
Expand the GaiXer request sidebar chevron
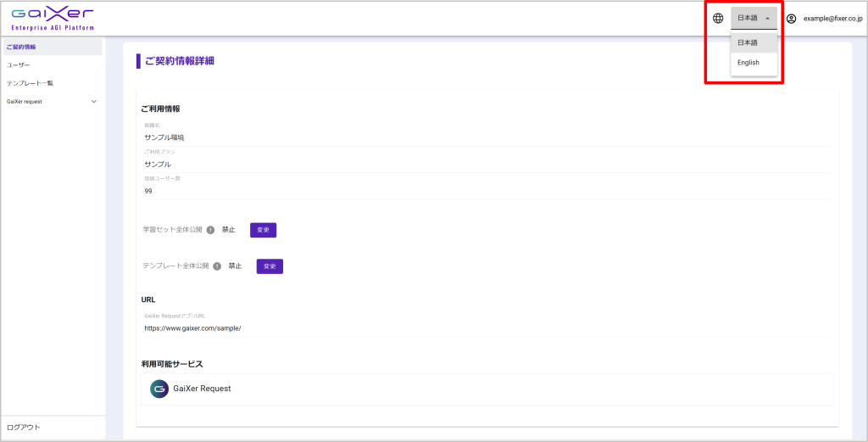(94, 102)
